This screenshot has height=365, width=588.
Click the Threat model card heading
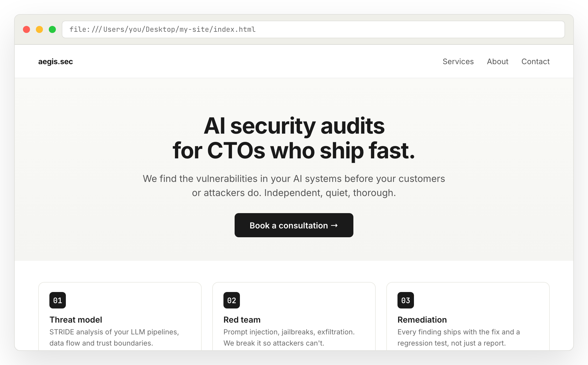76,320
